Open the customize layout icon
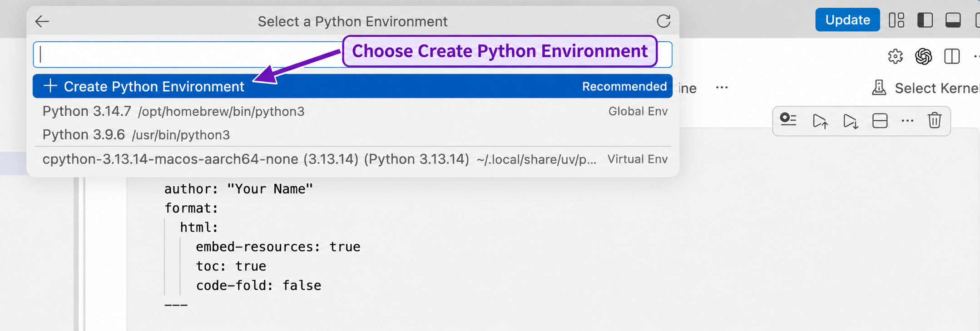980x331 pixels. (x=896, y=20)
